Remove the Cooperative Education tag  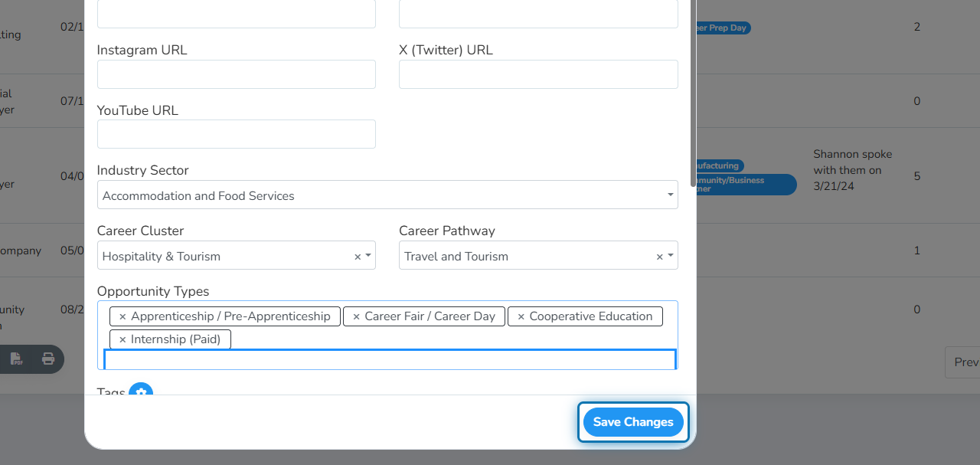521,316
